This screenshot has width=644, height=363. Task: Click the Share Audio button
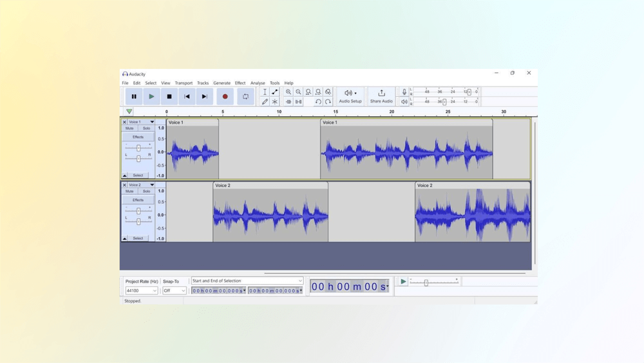[x=381, y=97]
